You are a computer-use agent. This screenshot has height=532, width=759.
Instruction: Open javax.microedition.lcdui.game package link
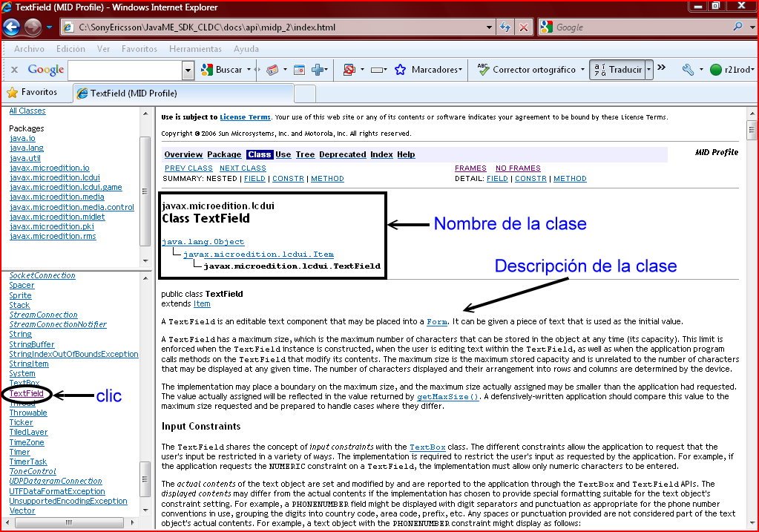pyautogui.click(x=66, y=187)
